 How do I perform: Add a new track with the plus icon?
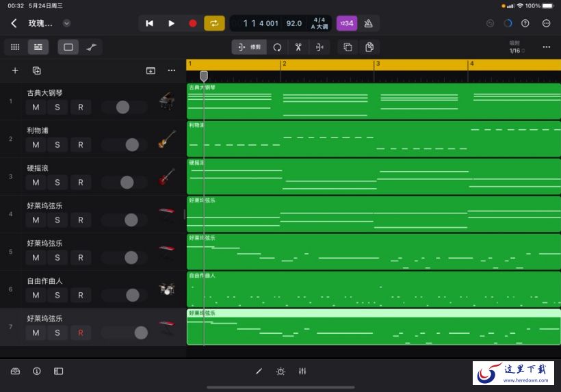pyautogui.click(x=15, y=71)
